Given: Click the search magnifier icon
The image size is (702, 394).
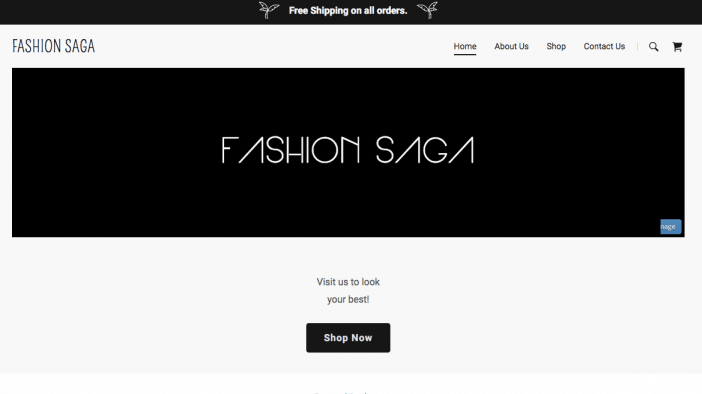Looking at the screenshot, I should click(654, 47).
